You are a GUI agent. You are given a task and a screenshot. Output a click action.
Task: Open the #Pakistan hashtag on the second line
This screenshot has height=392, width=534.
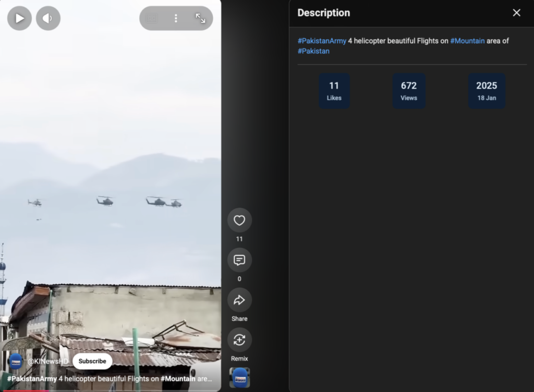tap(313, 51)
